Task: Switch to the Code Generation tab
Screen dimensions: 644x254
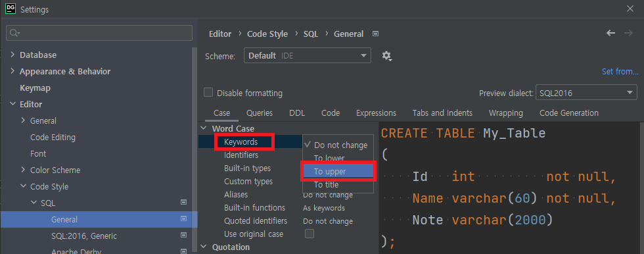Action: pyautogui.click(x=569, y=113)
